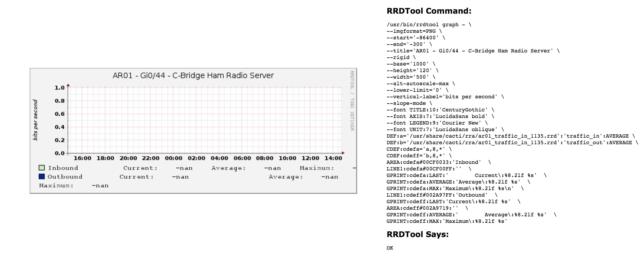
Task: Click the --end='-300' option line
Action: (x=409, y=44)
